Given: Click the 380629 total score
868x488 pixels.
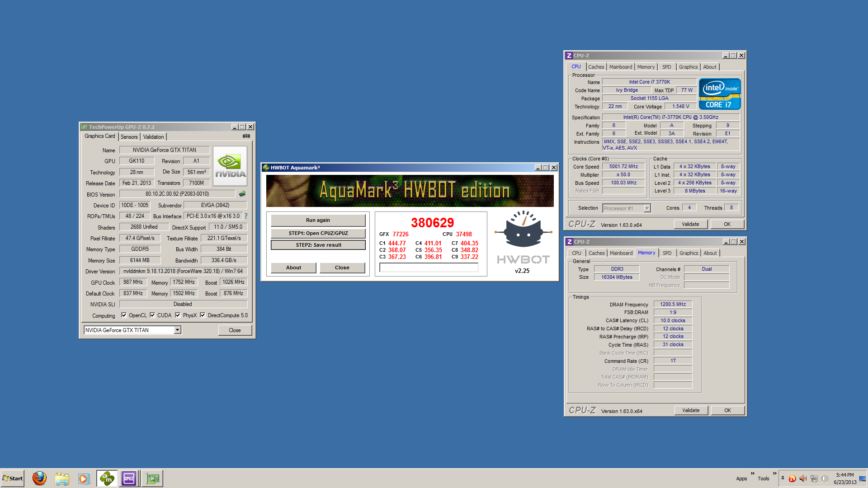Looking at the screenshot, I should (432, 222).
